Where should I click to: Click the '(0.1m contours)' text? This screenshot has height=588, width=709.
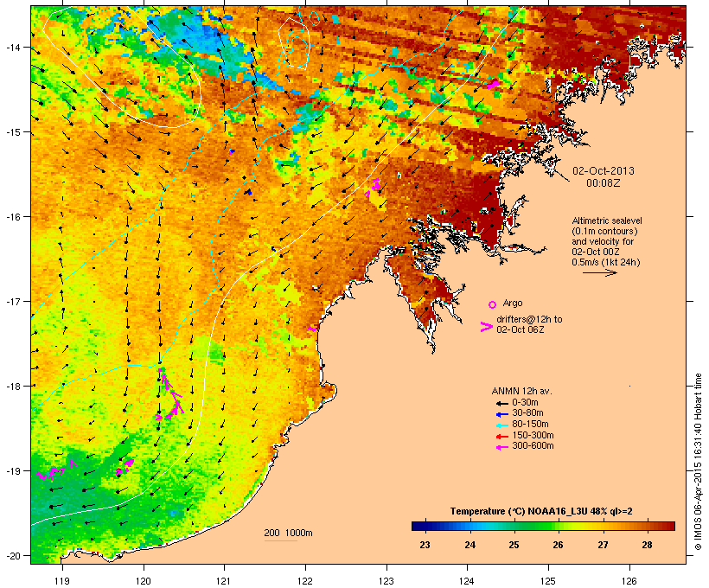pyautogui.click(x=605, y=231)
